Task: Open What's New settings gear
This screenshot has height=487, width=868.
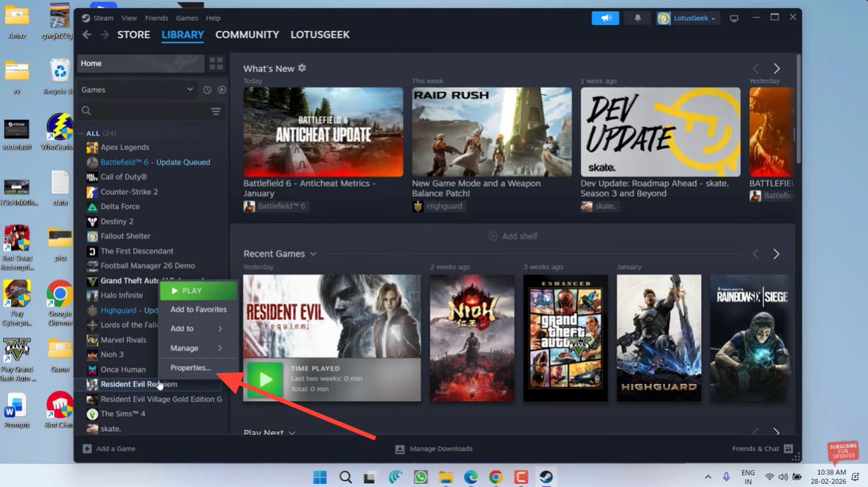Action: click(x=302, y=68)
